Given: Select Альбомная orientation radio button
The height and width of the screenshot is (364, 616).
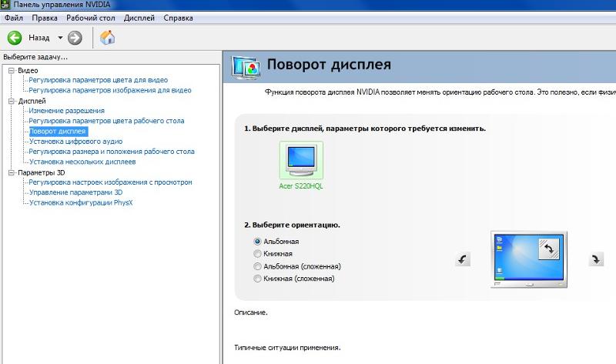Looking at the screenshot, I should (x=257, y=241).
